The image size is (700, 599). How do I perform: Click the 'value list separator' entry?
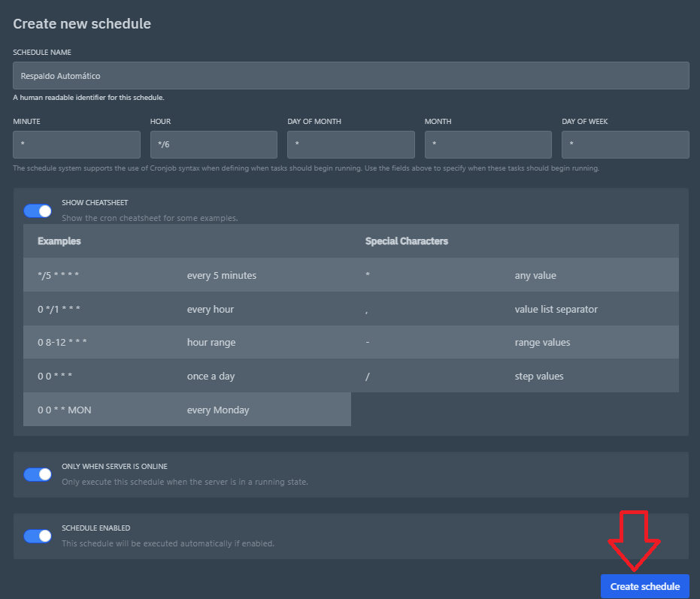556,309
